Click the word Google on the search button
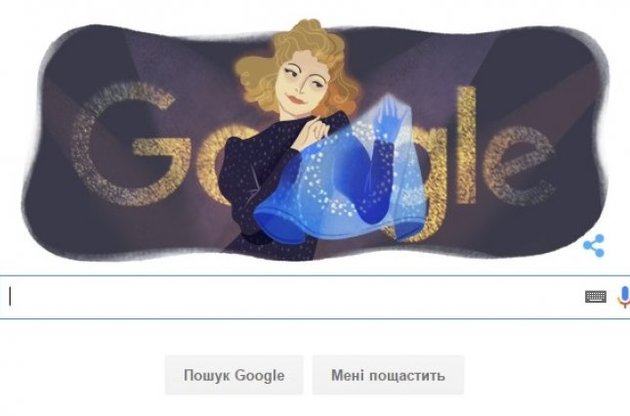The height and width of the screenshot is (416, 630). click(x=260, y=375)
